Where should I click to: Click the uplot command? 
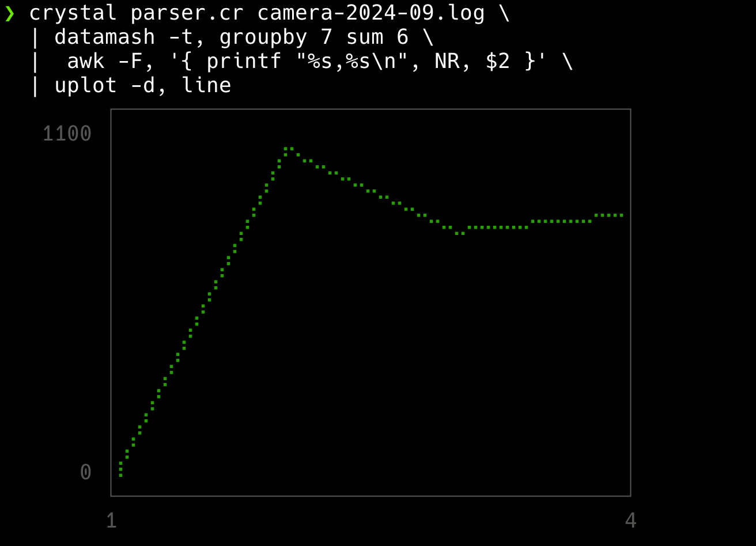(x=86, y=85)
